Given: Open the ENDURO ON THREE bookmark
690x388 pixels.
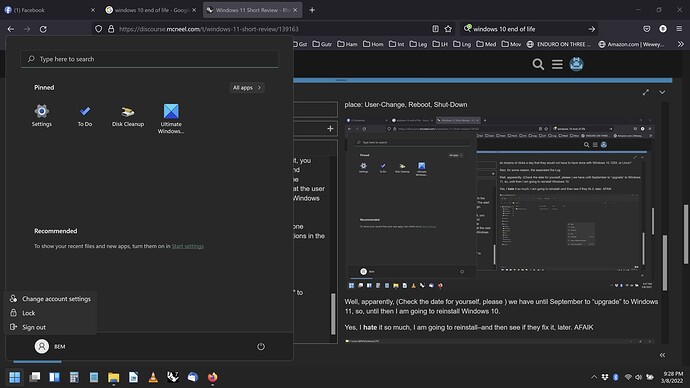Looking at the screenshot, I should (x=558, y=44).
